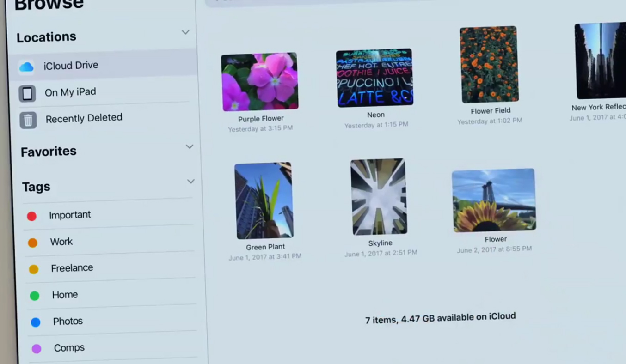Open the New York Reflection thumbnail
Screen dimensions: 626x364
click(600, 60)
